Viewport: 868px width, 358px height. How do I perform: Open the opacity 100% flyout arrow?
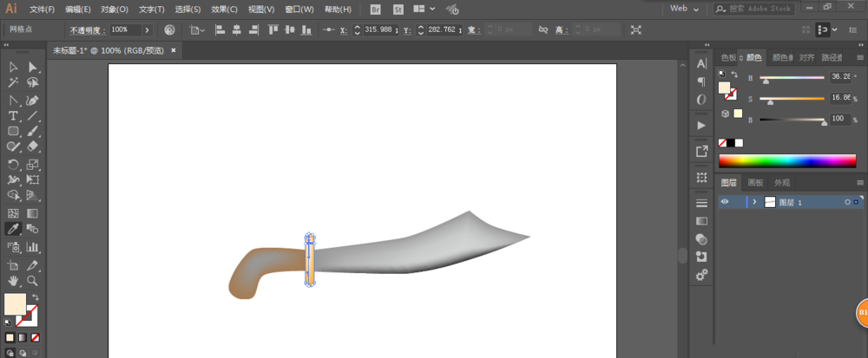tap(147, 29)
